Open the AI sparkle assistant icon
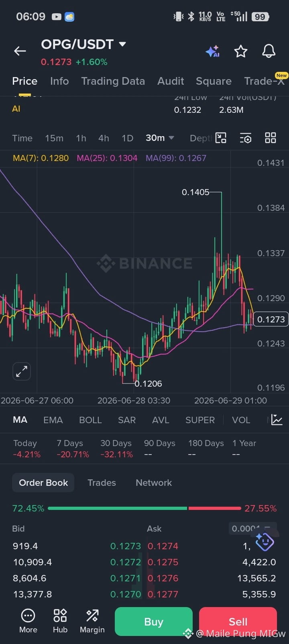 click(212, 51)
